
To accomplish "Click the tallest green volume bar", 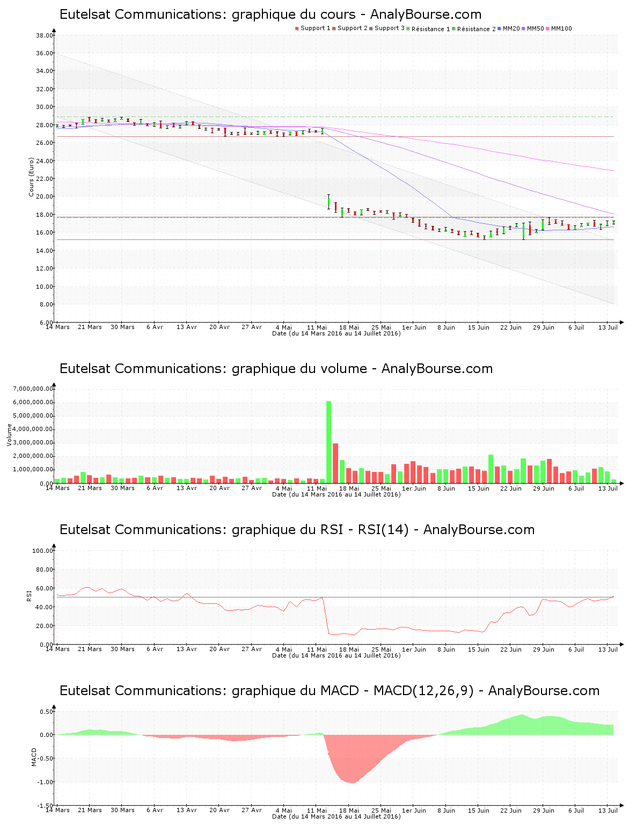I will click(x=329, y=442).
